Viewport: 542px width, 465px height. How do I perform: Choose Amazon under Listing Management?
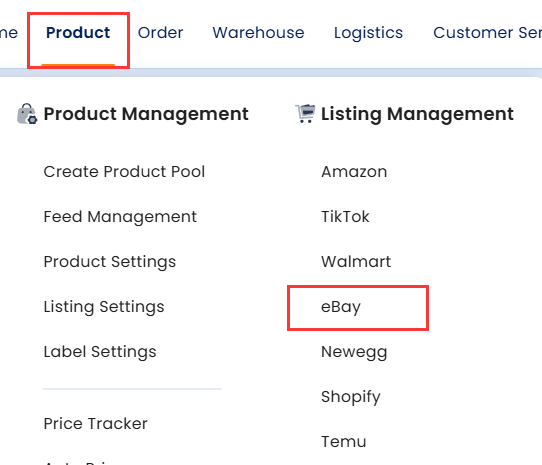[354, 171]
